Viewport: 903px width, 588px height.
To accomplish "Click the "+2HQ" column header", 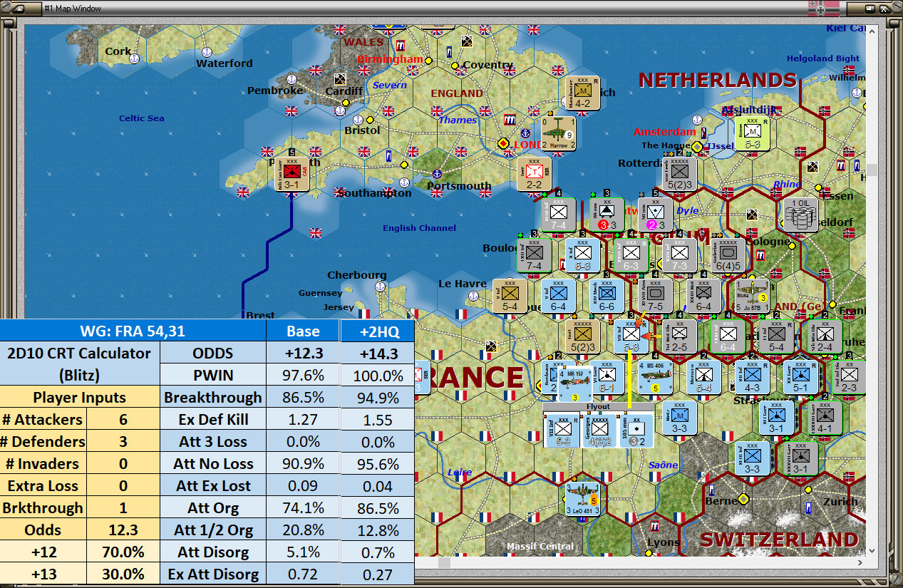I will [x=378, y=331].
